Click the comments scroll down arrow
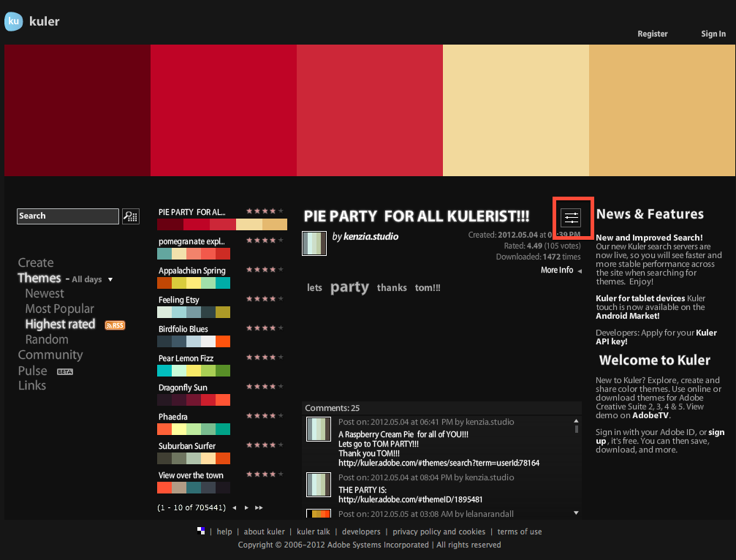Screen dimensions: 736x560 (576, 512)
